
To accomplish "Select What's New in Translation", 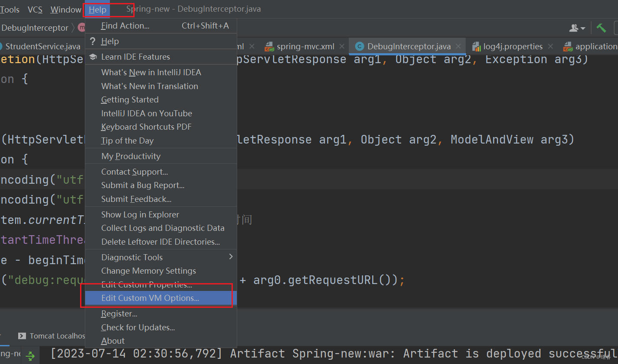I will coord(161,86).
